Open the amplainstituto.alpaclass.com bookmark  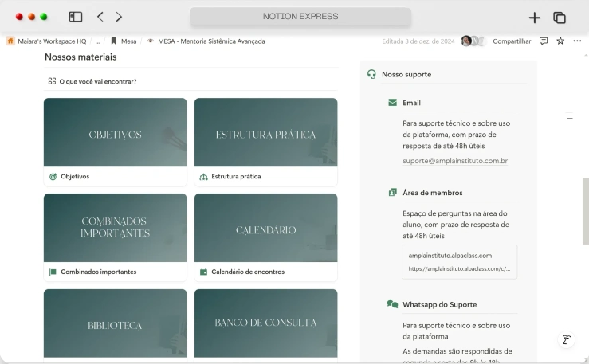(x=459, y=262)
